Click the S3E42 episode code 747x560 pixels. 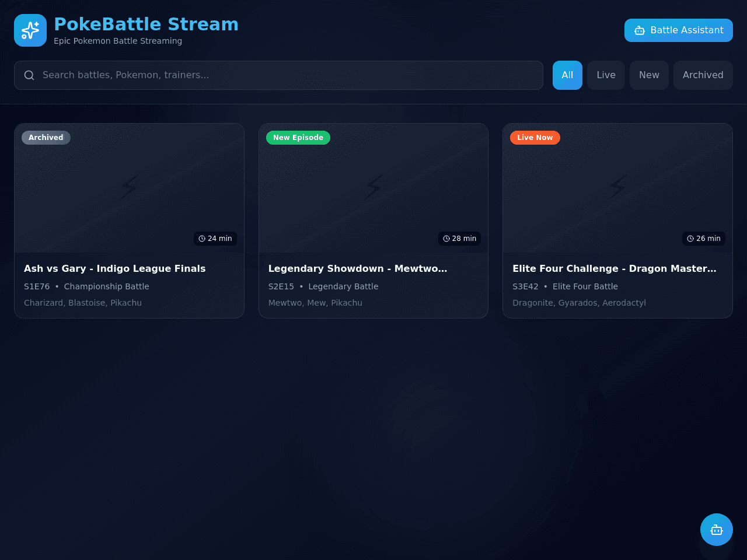[x=525, y=286]
